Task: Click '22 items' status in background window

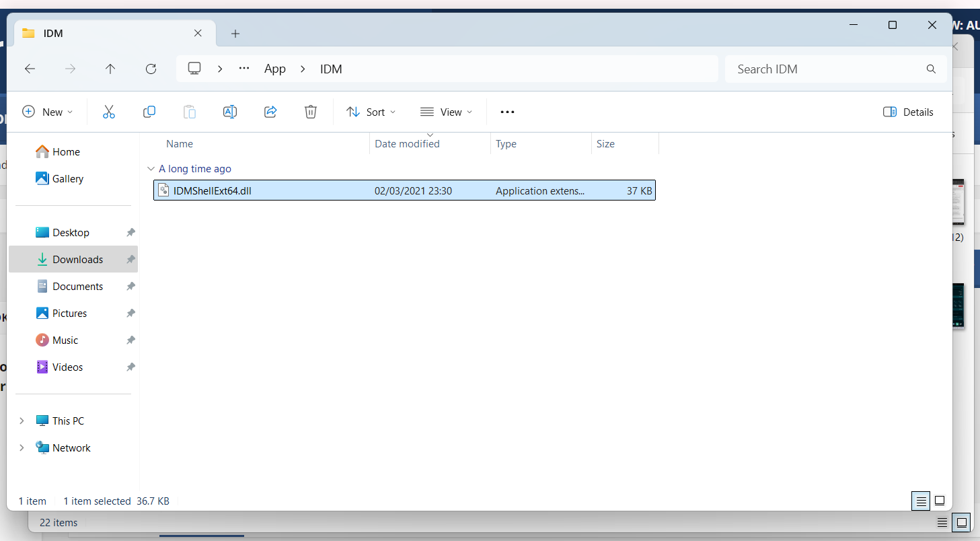Action: [59, 523]
